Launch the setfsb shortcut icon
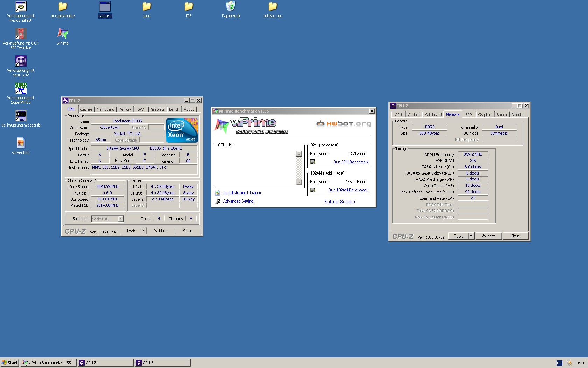Viewport: 588px width, 368px height. click(x=21, y=116)
